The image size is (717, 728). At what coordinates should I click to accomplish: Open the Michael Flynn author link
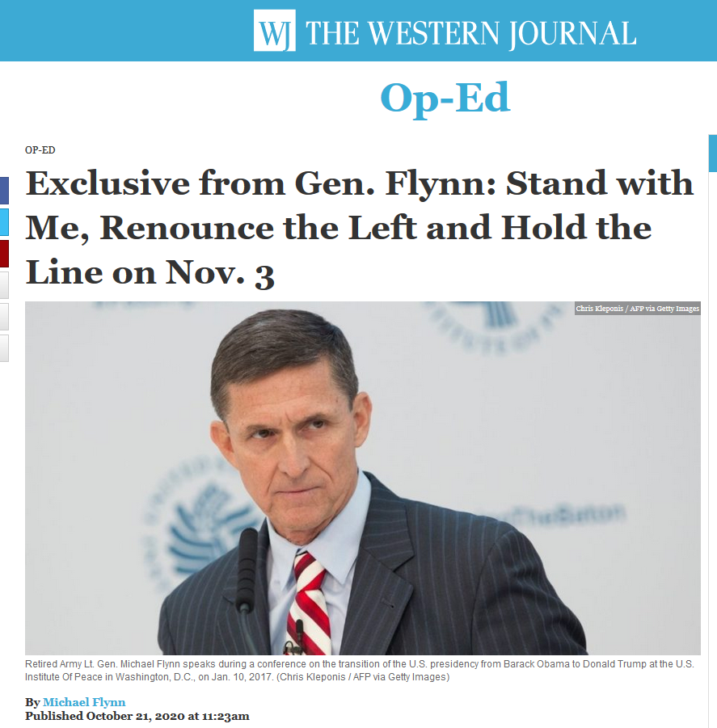84,702
